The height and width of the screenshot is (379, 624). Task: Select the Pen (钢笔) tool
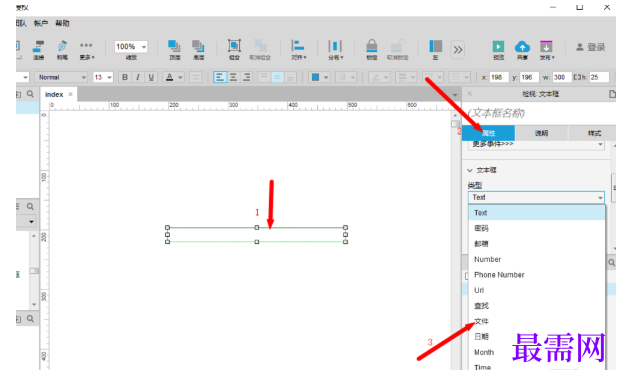point(62,50)
